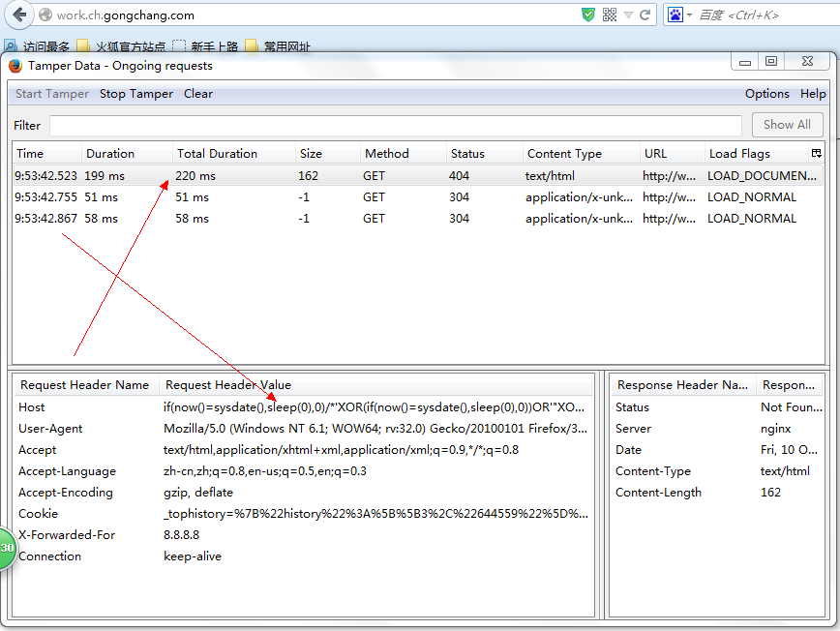Select the Content-Length 162 response row
Viewport: 840px width, 631px height.
point(717,493)
